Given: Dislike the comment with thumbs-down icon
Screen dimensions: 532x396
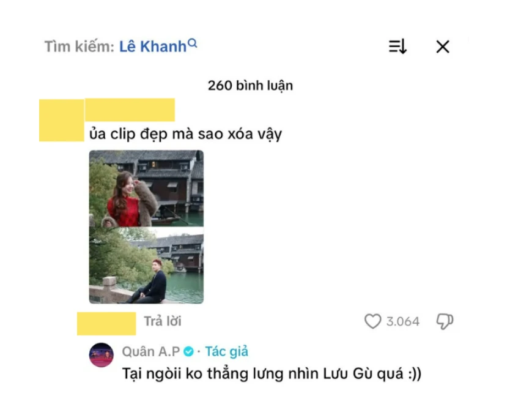Looking at the screenshot, I should (x=445, y=321).
